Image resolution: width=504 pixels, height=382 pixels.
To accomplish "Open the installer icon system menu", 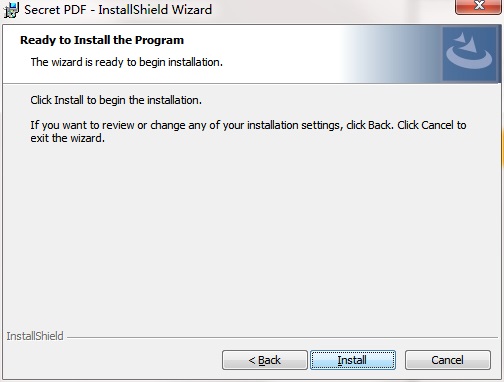I will tap(11, 10).
